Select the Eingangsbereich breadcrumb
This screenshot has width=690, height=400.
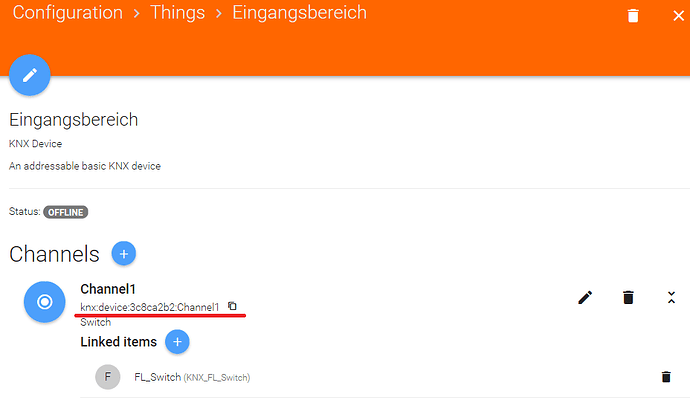299,14
